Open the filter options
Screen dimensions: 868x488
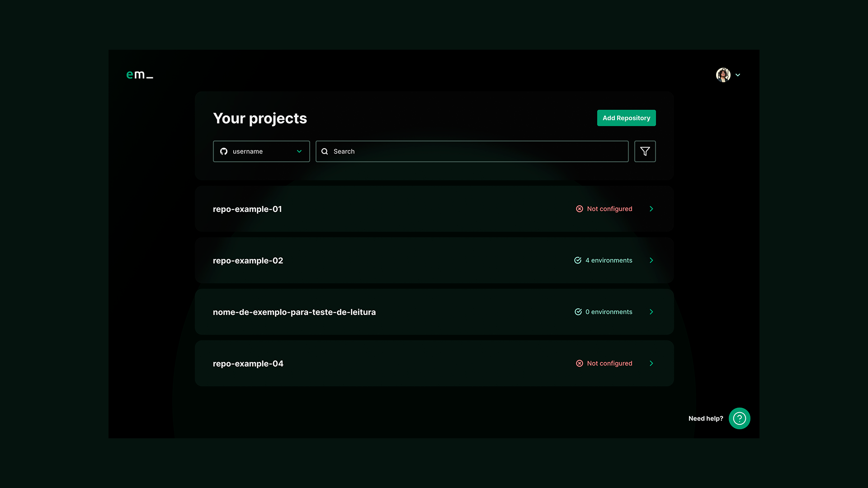click(x=645, y=151)
